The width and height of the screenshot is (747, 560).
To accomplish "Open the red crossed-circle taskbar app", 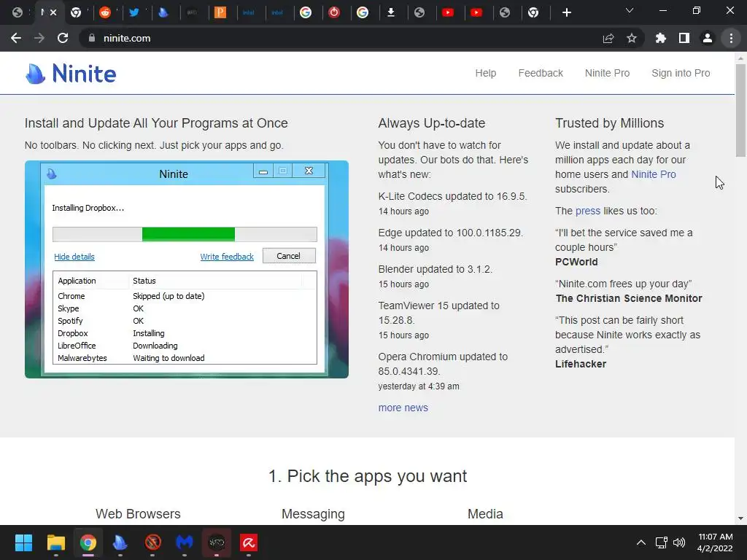I will point(152,542).
